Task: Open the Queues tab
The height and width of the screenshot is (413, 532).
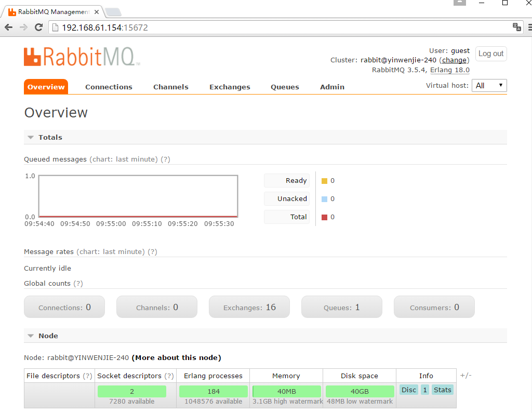Action: coord(285,87)
